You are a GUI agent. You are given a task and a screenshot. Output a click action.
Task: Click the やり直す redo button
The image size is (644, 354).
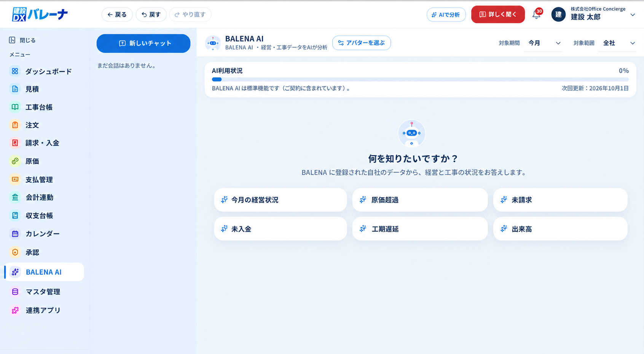190,14
